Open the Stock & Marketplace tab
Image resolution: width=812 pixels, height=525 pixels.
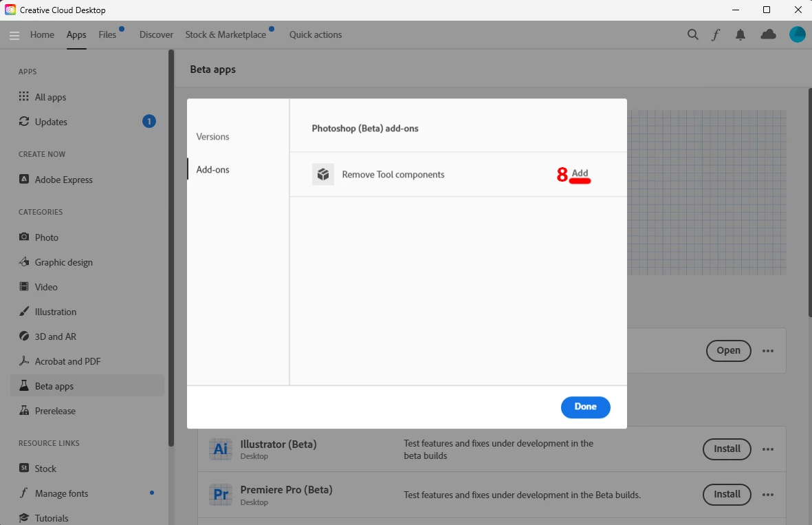point(226,34)
